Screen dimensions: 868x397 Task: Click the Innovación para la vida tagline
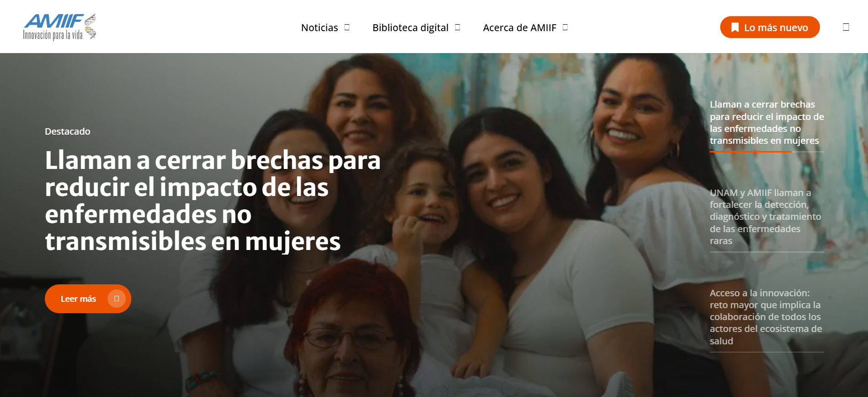(53, 35)
